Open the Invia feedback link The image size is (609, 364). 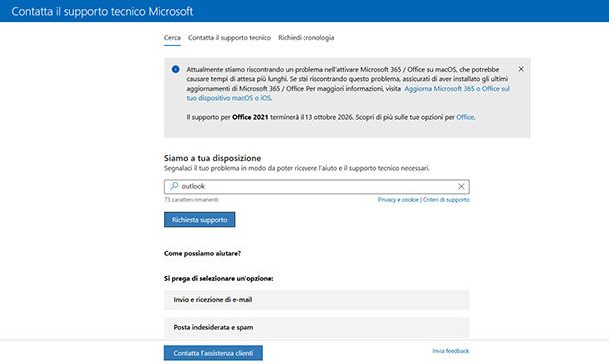[x=451, y=351]
